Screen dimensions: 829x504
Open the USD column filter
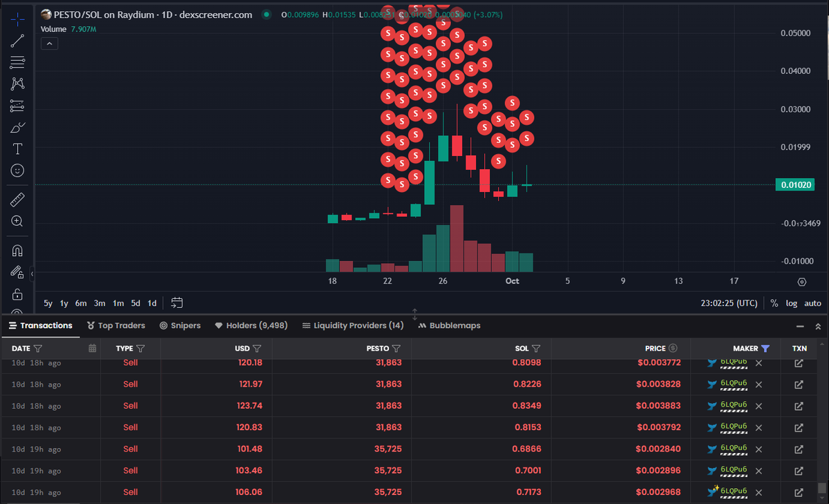(256, 349)
